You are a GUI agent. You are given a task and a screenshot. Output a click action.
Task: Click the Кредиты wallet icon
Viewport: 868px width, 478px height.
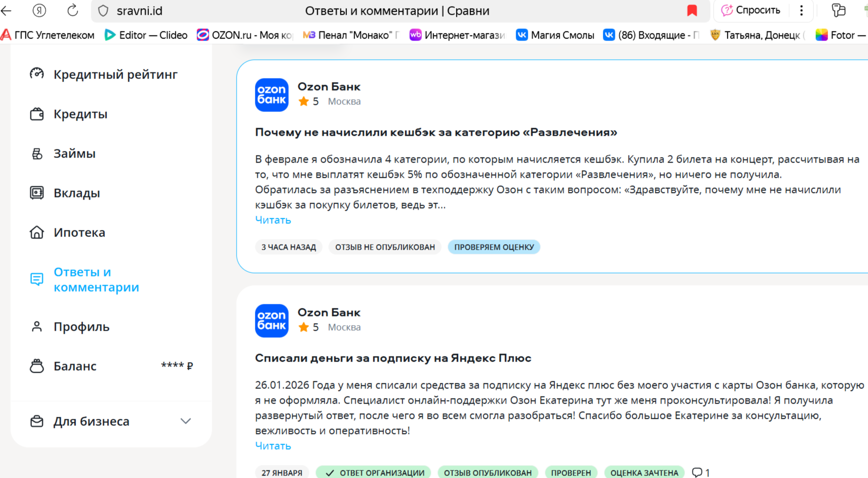[x=36, y=114]
